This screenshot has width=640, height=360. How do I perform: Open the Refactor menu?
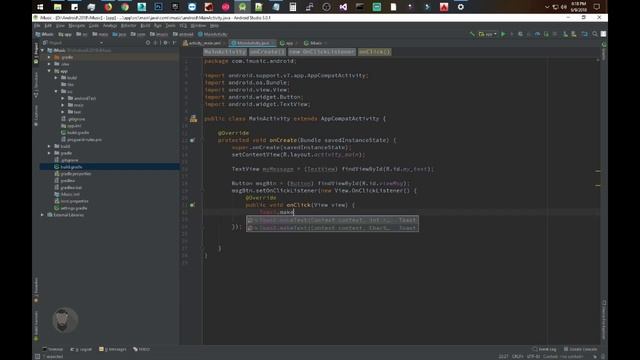pyautogui.click(x=129, y=26)
